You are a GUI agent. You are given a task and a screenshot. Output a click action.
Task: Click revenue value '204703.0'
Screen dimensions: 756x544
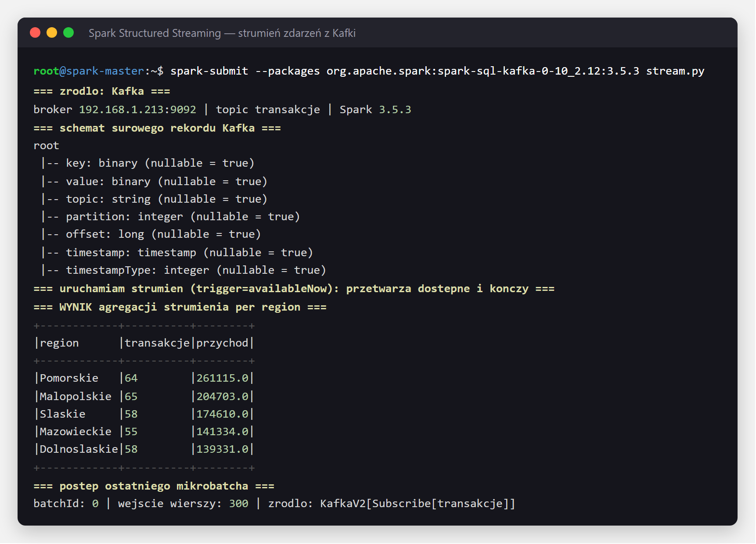222,397
